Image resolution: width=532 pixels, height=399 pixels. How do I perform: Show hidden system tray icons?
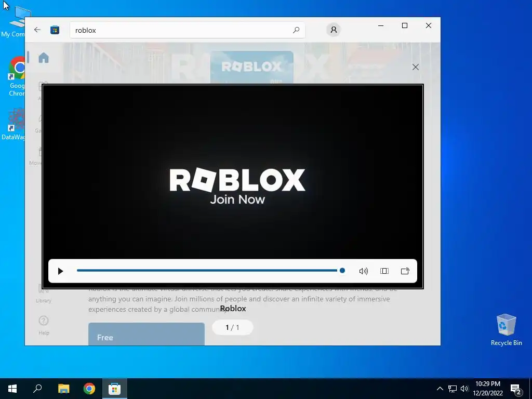coord(440,389)
